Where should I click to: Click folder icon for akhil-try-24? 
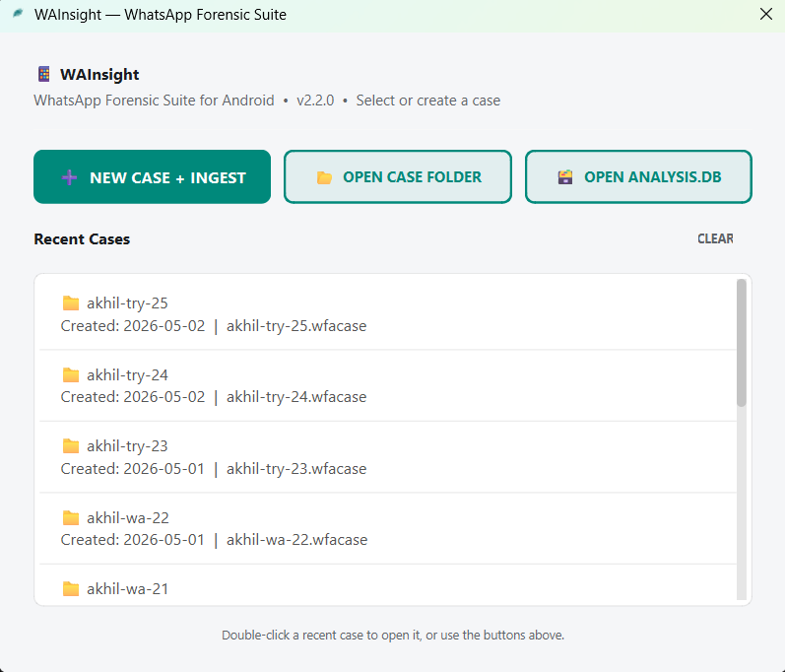pyautogui.click(x=71, y=374)
